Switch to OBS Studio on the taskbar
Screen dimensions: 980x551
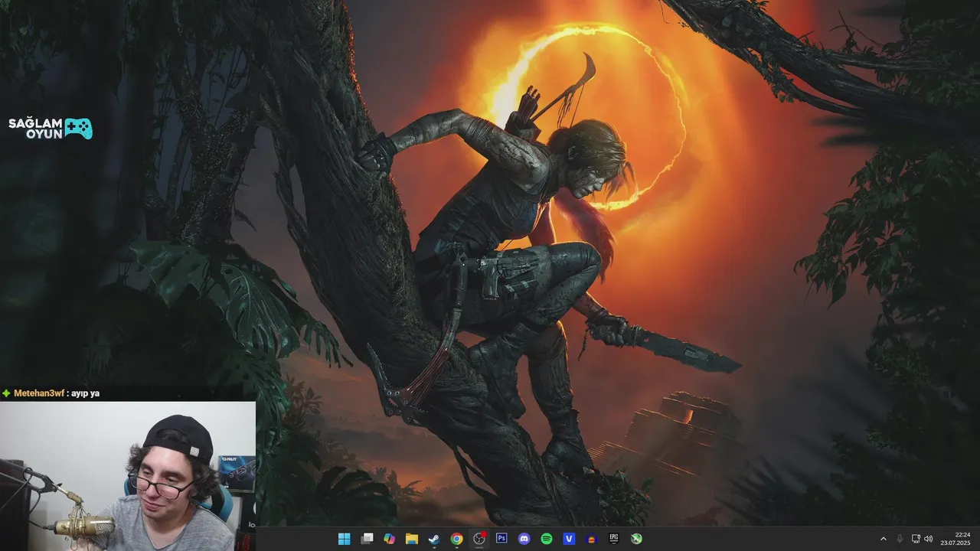coord(479,539)
